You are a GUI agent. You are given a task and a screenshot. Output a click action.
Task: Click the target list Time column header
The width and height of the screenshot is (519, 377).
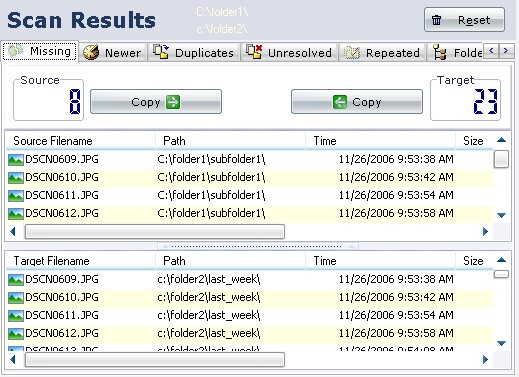[380, 261]
